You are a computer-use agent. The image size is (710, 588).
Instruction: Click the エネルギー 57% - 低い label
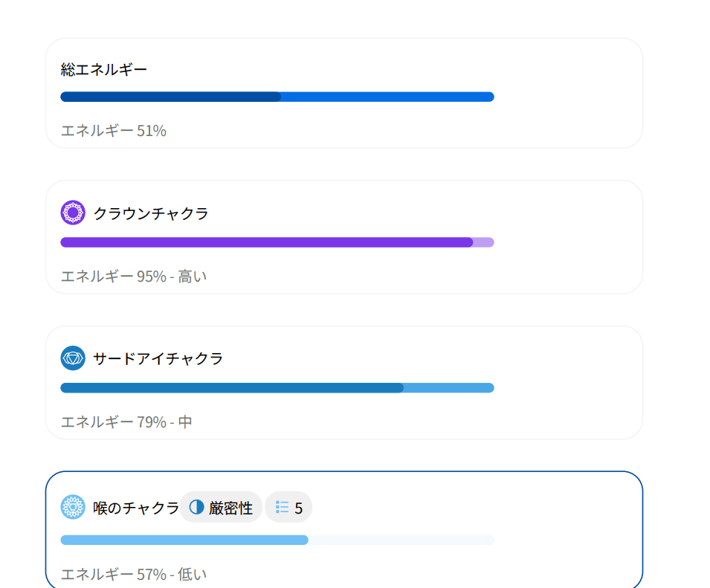[134, 575]
